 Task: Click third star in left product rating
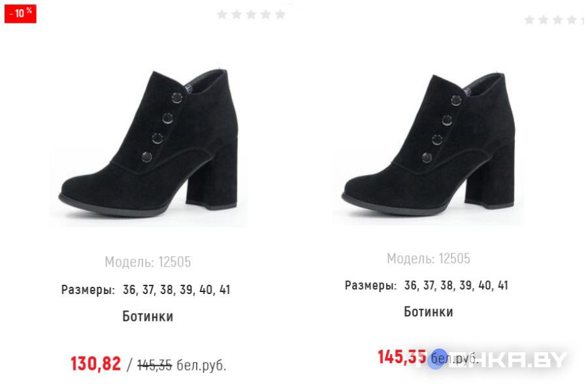tap(251, 14)
